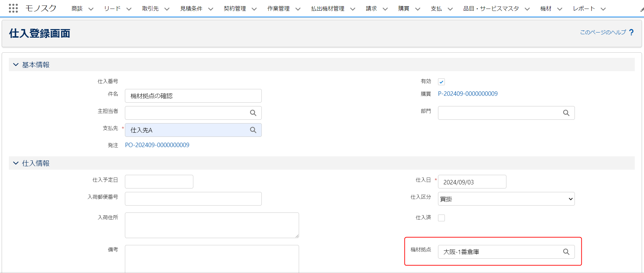Open the 購買 navigation tab

(403, 9)
